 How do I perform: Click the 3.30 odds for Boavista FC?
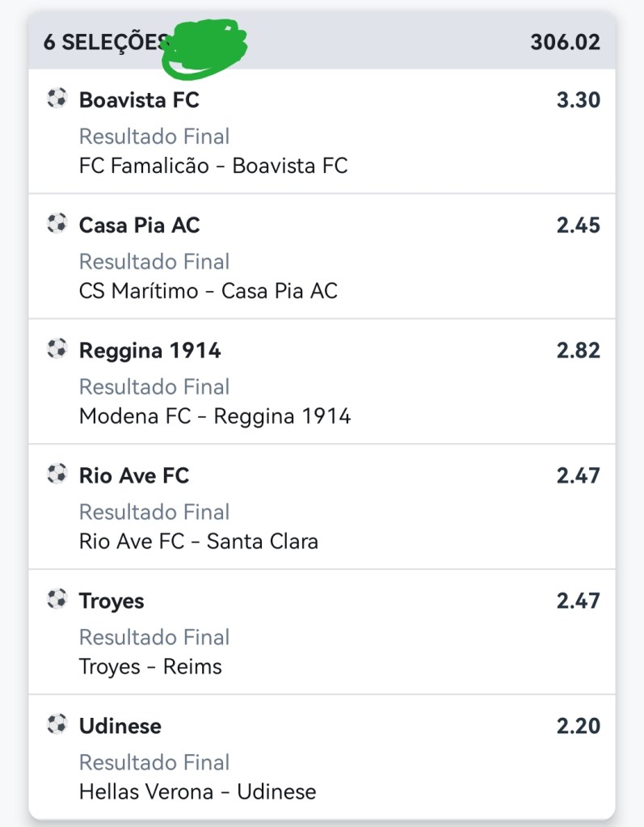coord(578,100)
